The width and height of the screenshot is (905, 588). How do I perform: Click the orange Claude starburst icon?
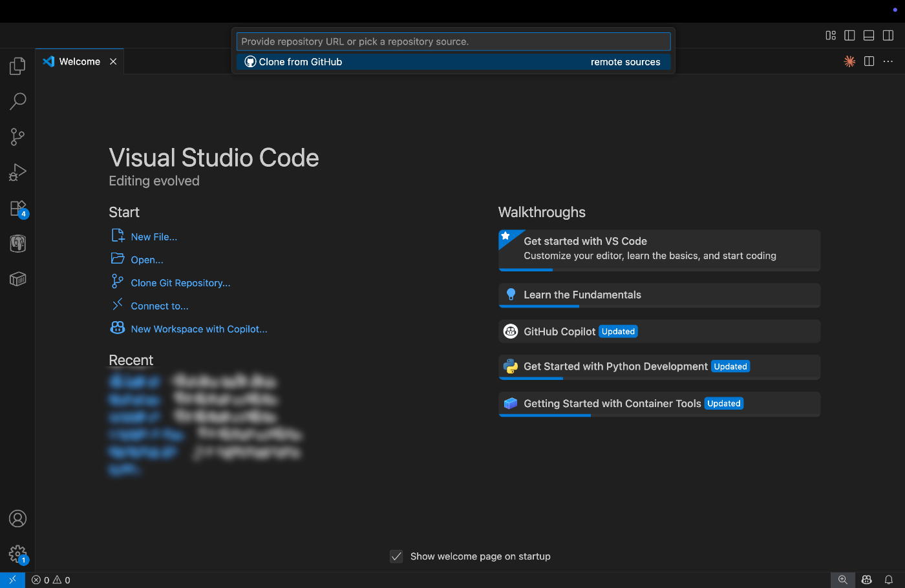tap(849, 61)
